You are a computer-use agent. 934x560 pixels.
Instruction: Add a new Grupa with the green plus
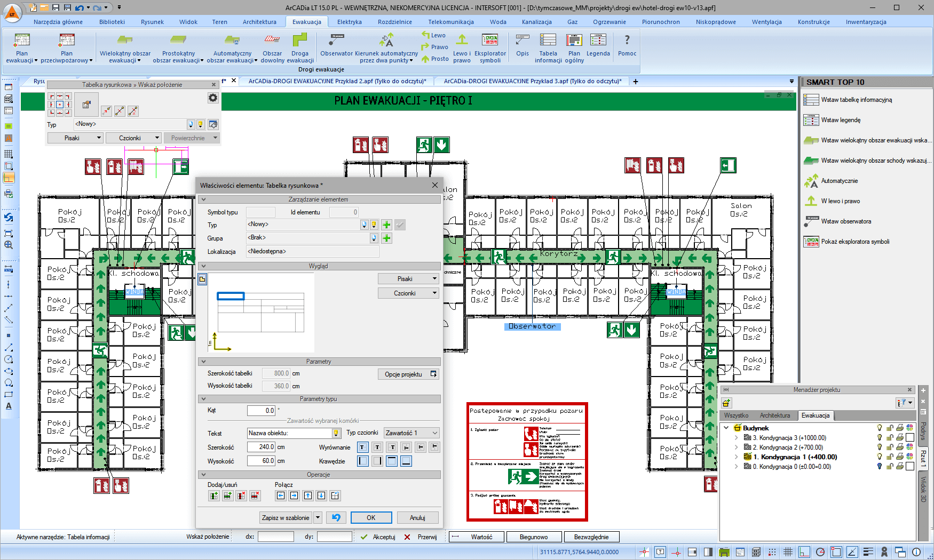pos(387,238)
